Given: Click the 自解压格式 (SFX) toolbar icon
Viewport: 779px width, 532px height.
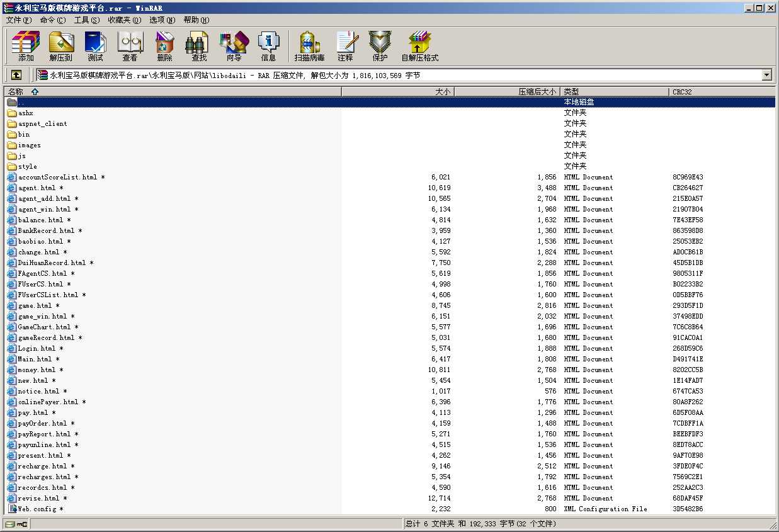Looking at the screenshot, I should click(419, 46).
